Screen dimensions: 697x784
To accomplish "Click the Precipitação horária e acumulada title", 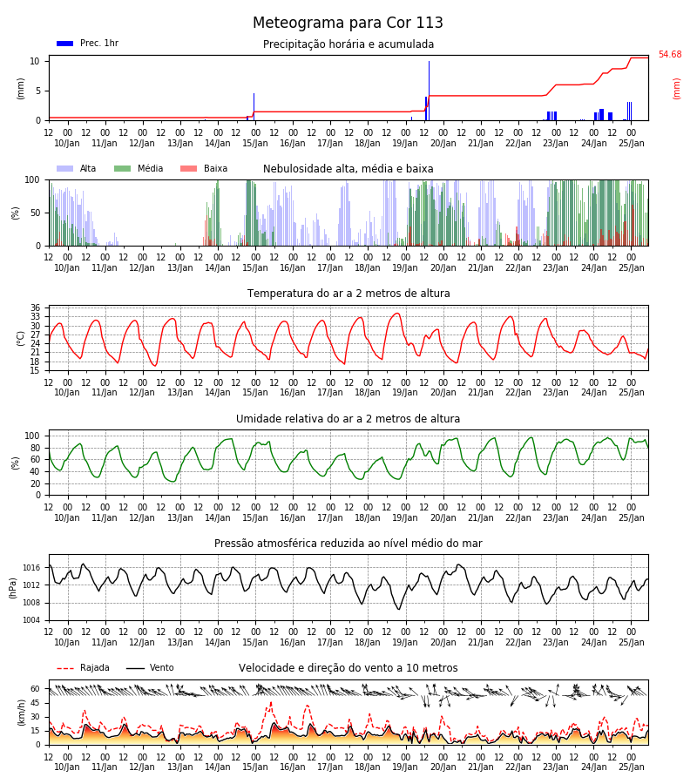I will click(x=348, y=44).
